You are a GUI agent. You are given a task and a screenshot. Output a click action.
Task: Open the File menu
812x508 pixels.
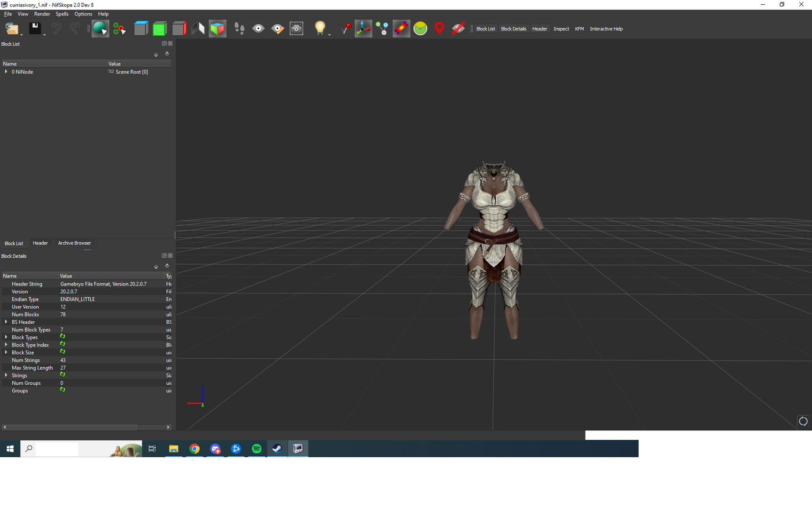click(8, 14)
